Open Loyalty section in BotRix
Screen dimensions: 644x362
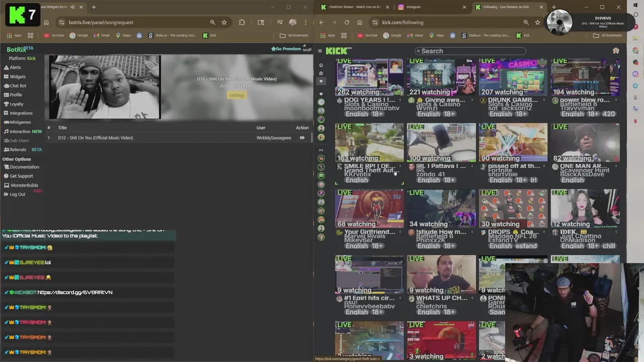click(x=13, y=104)
